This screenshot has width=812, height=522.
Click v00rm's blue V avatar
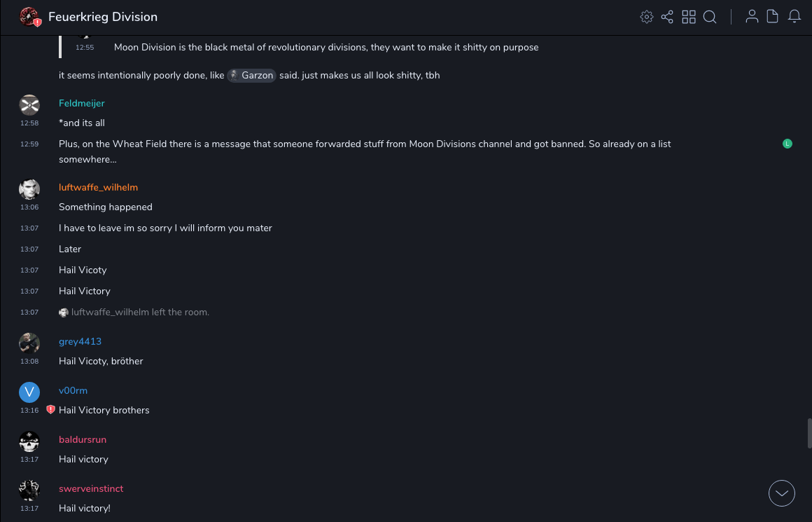coord(29,392)
